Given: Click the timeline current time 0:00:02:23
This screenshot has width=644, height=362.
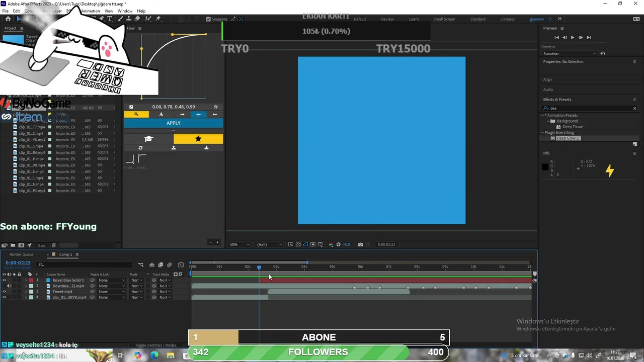Looking at the screenshot, I should tap(18, 262).
